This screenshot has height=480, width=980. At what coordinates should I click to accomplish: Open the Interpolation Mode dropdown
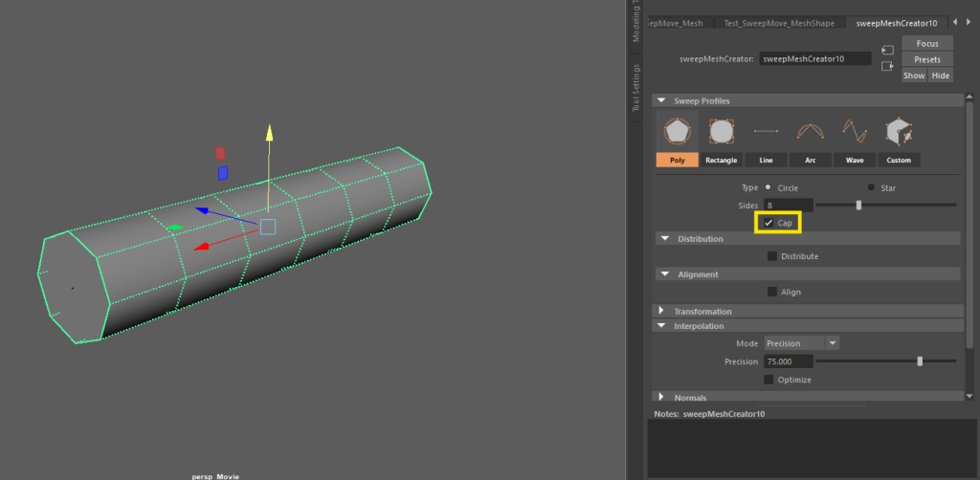tap(802, 343)
